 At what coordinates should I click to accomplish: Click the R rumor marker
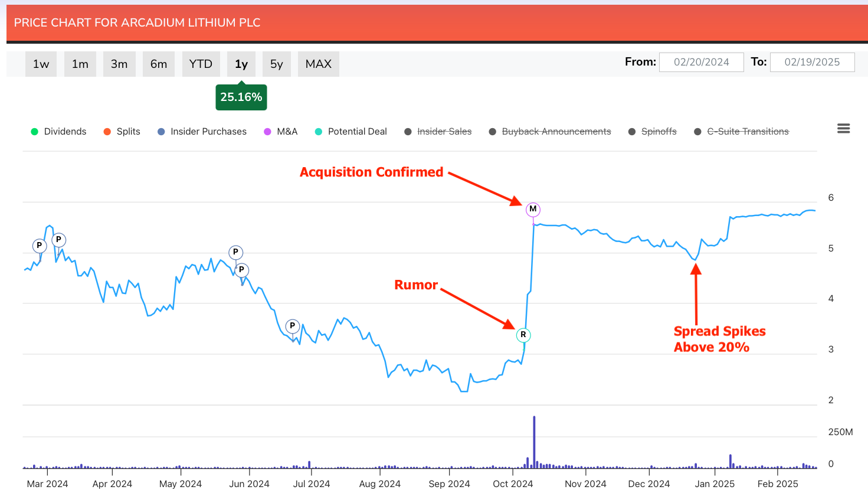click(523, 335)
